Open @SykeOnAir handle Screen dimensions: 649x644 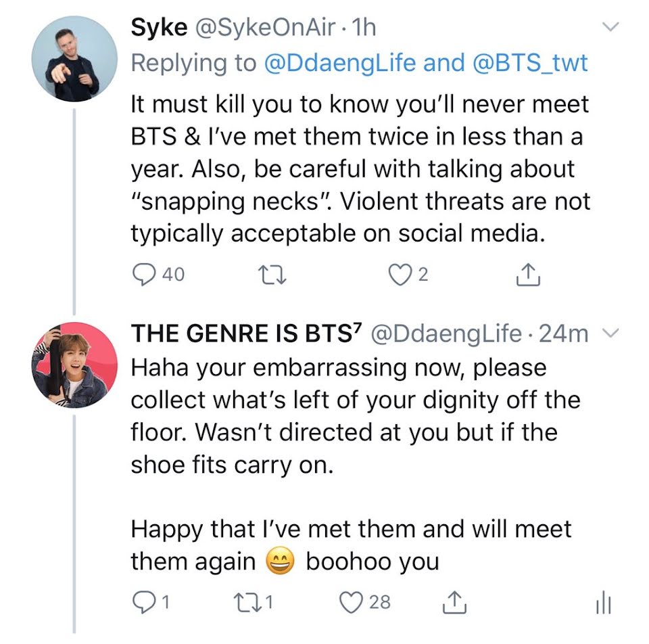265,28
